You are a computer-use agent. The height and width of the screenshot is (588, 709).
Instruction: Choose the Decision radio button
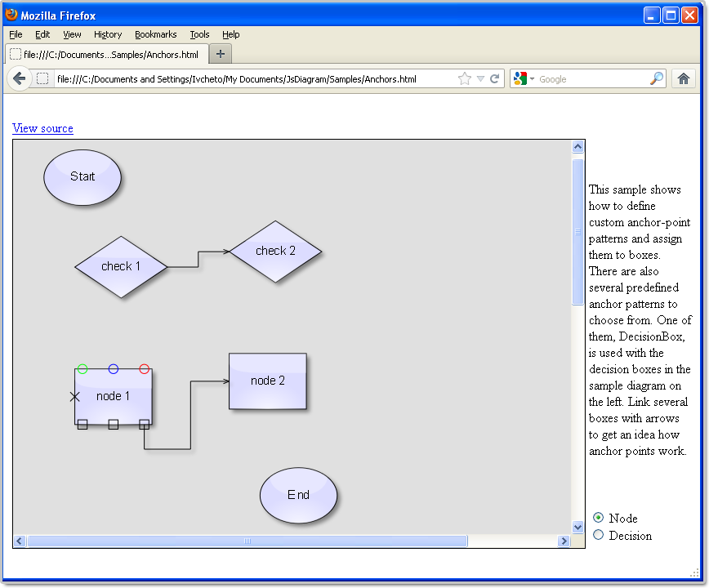[x=599, y=535]
